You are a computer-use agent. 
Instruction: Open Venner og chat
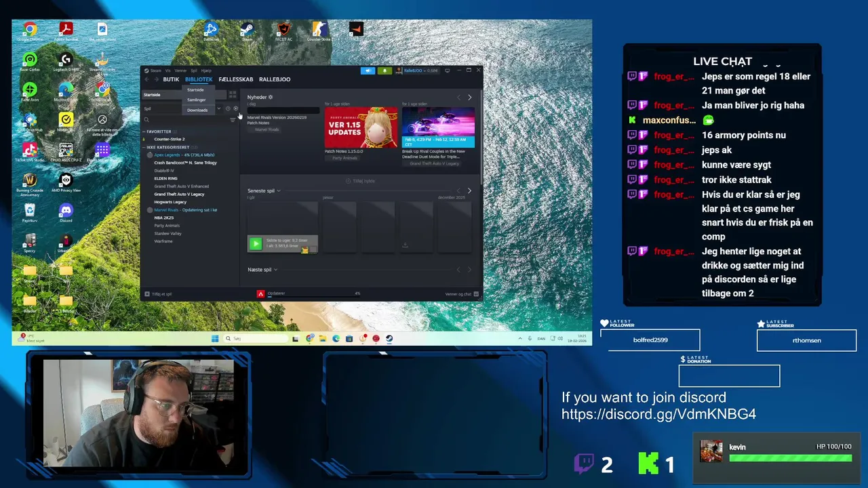click(462, 294)
